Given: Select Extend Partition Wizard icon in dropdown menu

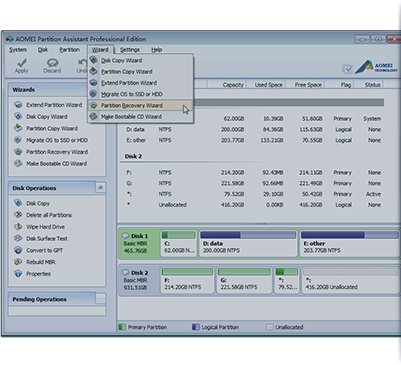Looking at the screenshot, I should coord(94,83).
